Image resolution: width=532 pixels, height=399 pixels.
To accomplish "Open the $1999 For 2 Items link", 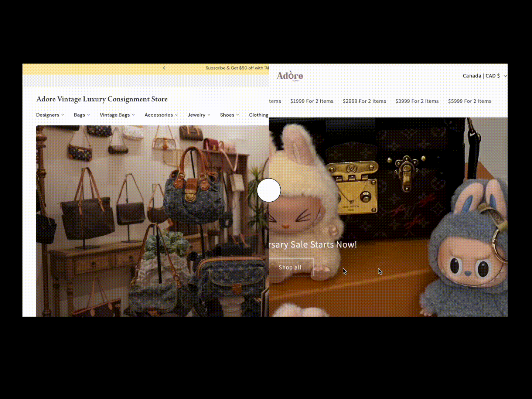I will [312, 101].
